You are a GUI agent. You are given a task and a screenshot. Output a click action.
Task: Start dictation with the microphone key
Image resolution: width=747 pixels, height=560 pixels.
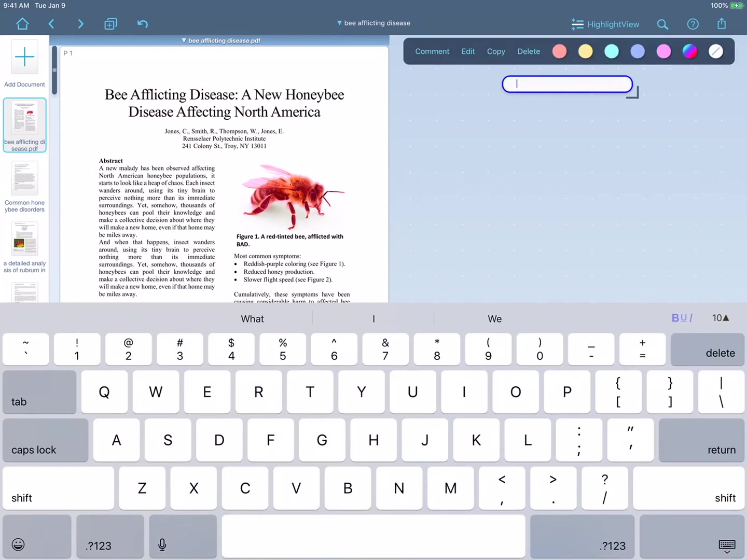coord(162,545)
